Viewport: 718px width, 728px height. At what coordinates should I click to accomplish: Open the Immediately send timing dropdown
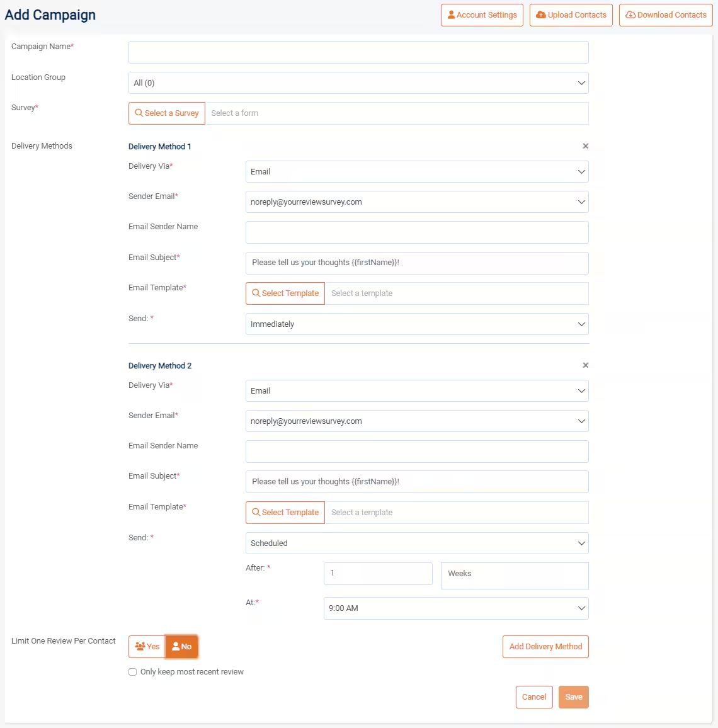tap(416, 324)
